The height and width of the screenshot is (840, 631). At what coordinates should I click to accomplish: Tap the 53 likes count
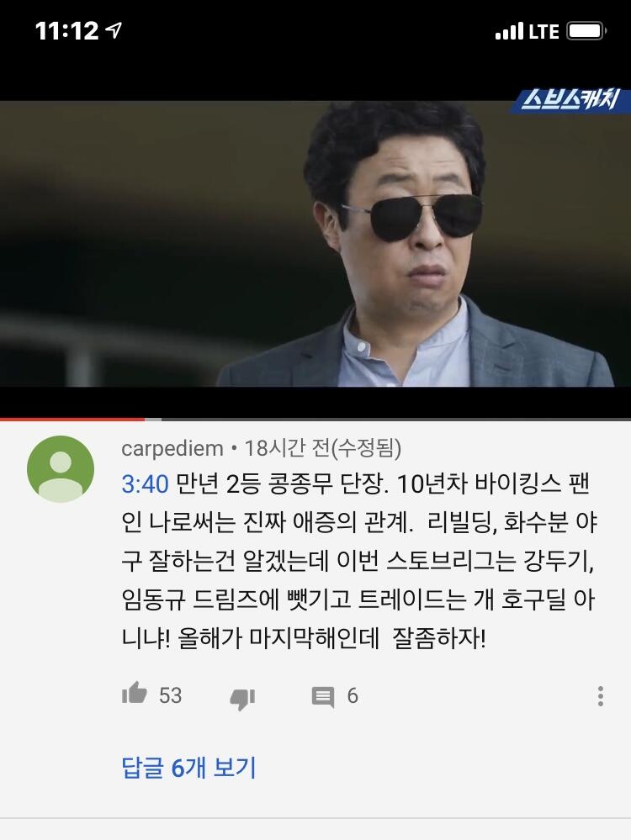click(x=171, y=695)
